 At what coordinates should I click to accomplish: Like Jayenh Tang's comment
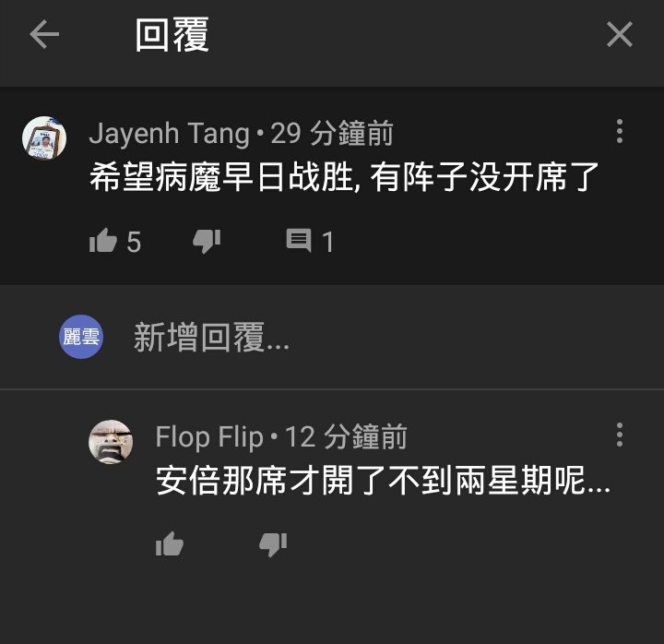click(x=103, y=241)
